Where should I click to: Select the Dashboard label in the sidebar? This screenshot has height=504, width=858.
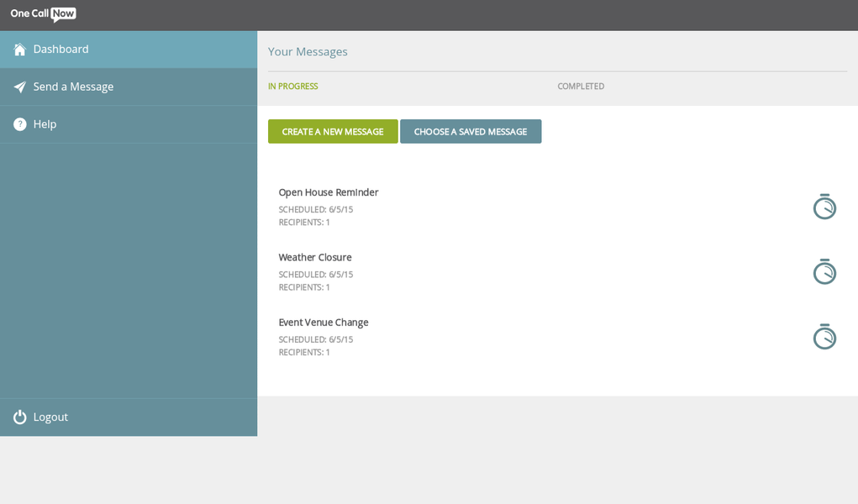[61, 50]
